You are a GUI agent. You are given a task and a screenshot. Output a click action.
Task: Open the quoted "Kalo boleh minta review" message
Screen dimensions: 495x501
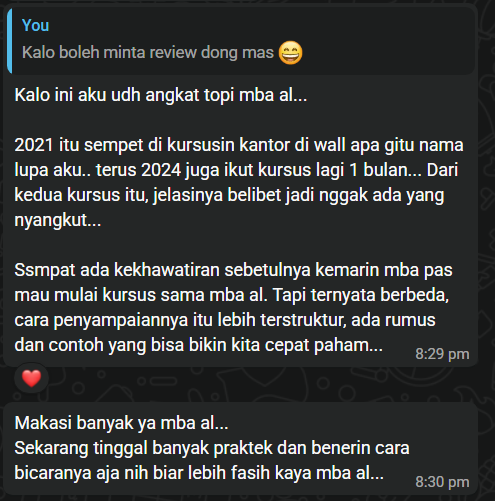click(242, 40)
